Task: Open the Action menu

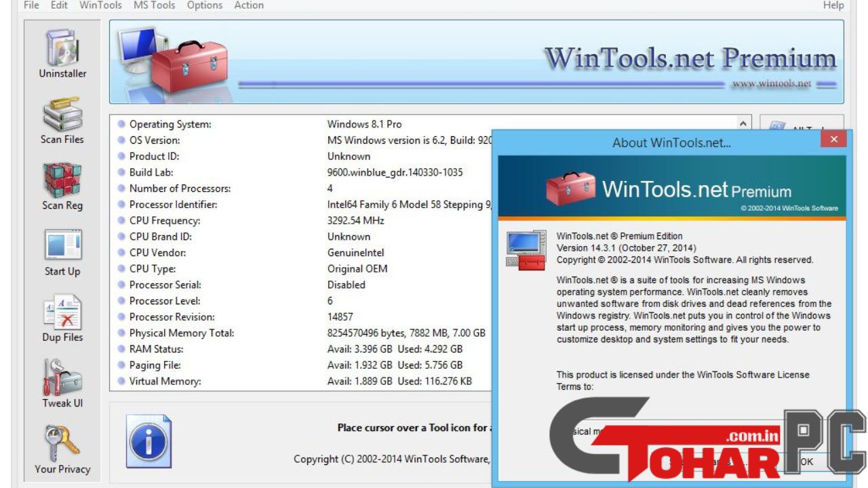Action: (x=249, y=5)
